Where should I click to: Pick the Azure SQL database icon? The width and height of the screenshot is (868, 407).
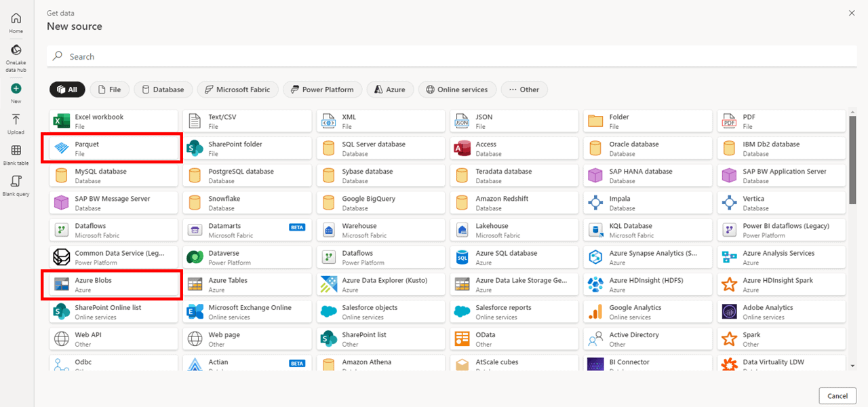(x=462, y=257)
